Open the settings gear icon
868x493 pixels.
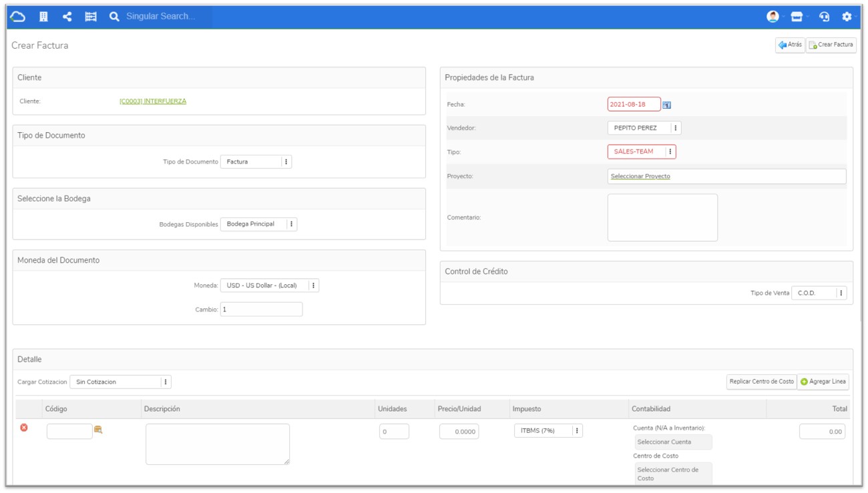pos(847,17)
